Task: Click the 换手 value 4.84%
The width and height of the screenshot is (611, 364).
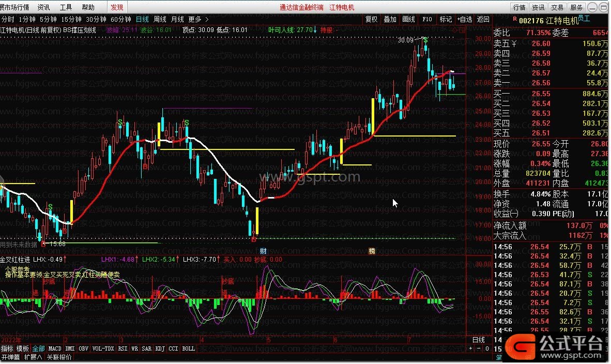Action: pyautogui.click(x=541, y=194)
